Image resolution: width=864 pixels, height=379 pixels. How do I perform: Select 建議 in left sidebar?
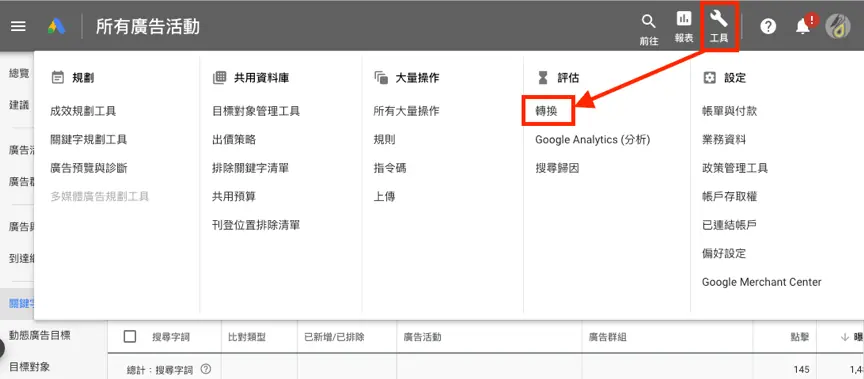pos(19,105)
